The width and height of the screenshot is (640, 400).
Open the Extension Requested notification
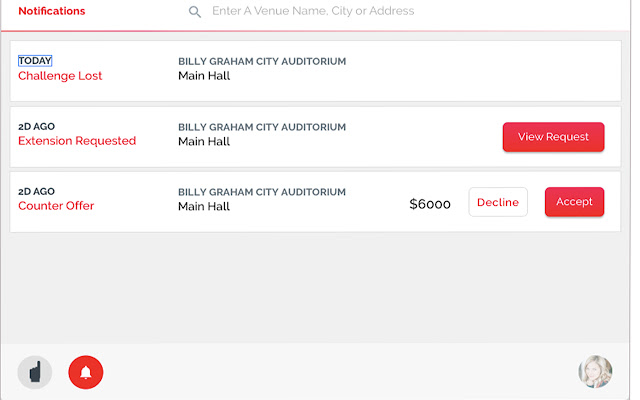[77, 141]
